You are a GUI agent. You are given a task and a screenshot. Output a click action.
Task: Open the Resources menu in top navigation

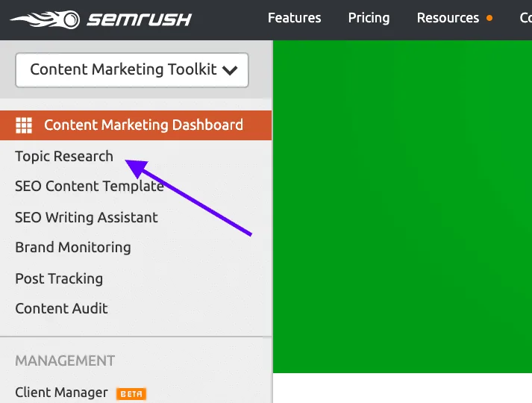[x=448, y=18]
